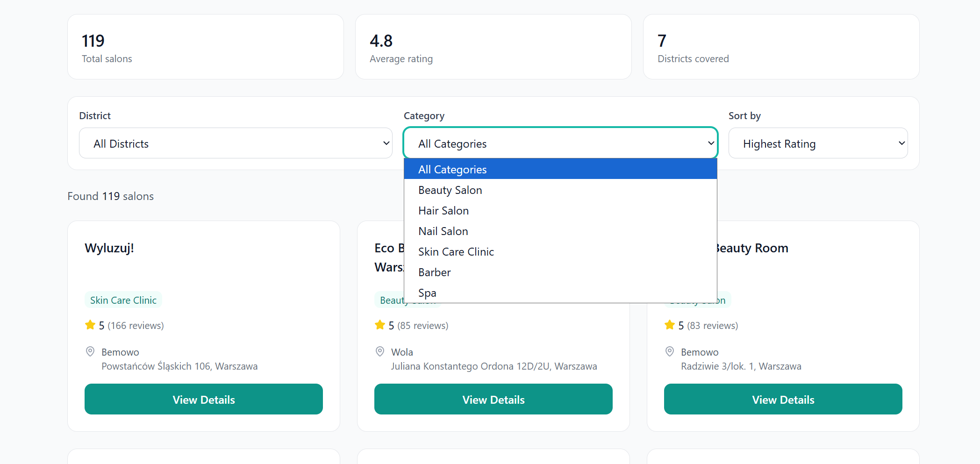Click the (166 reviews) text

pyautogui.click(x=136, y=326)
